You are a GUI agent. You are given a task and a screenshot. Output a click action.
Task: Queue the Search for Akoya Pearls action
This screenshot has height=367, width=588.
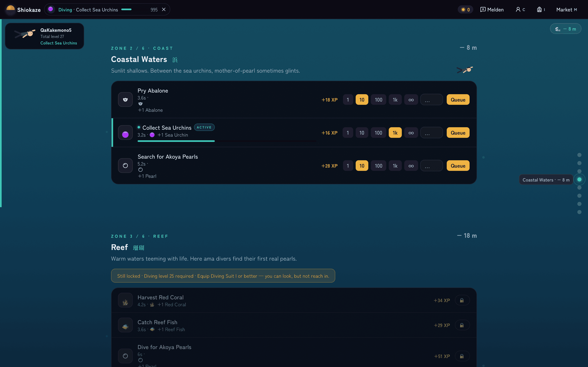coord(458,166)
